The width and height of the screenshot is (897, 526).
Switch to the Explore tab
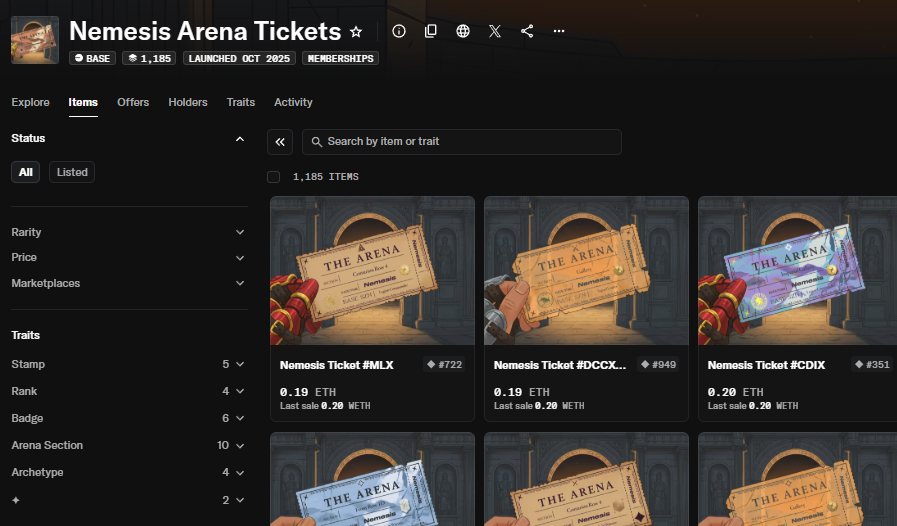point(30,102)
